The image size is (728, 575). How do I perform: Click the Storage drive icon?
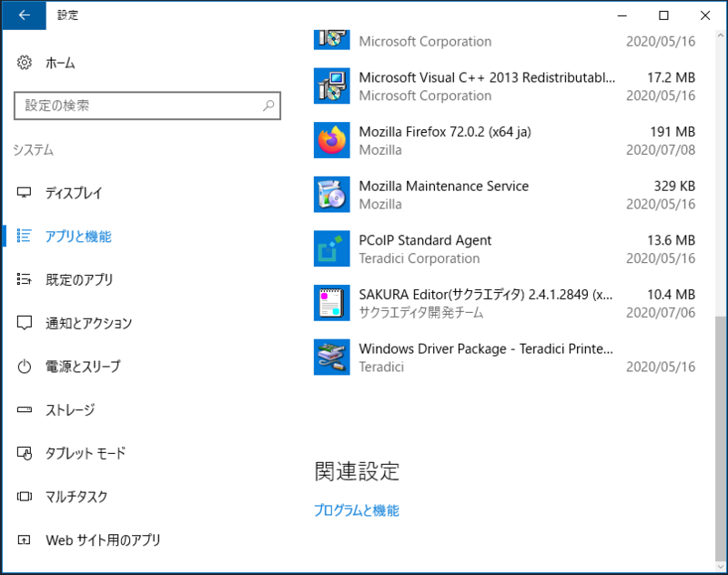[x=25, y=409]
